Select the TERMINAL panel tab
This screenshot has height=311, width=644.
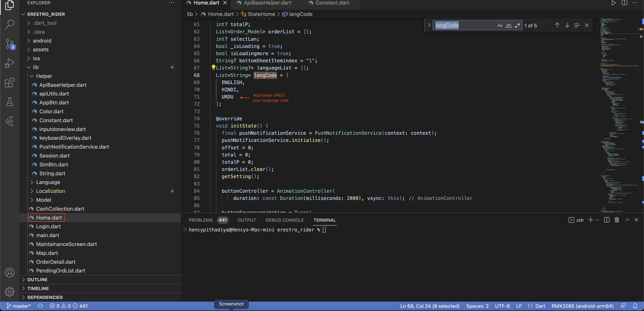click(325, 220)
